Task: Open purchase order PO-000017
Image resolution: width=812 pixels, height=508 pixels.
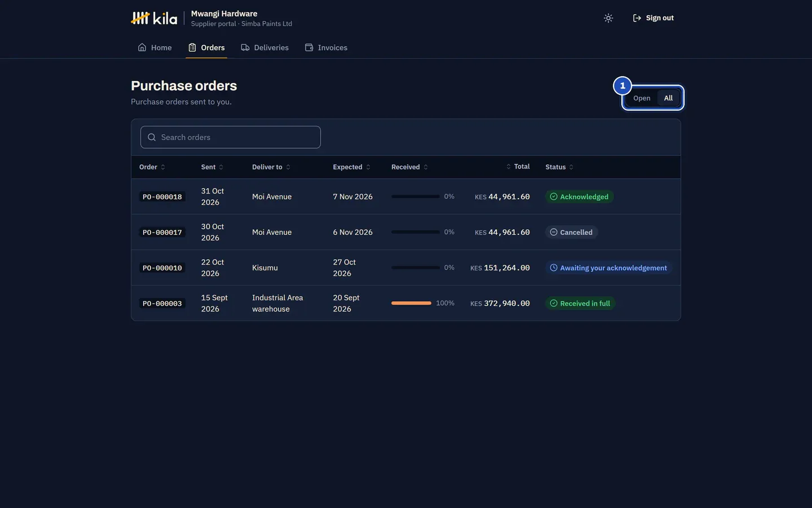Action: pos(162,233)
